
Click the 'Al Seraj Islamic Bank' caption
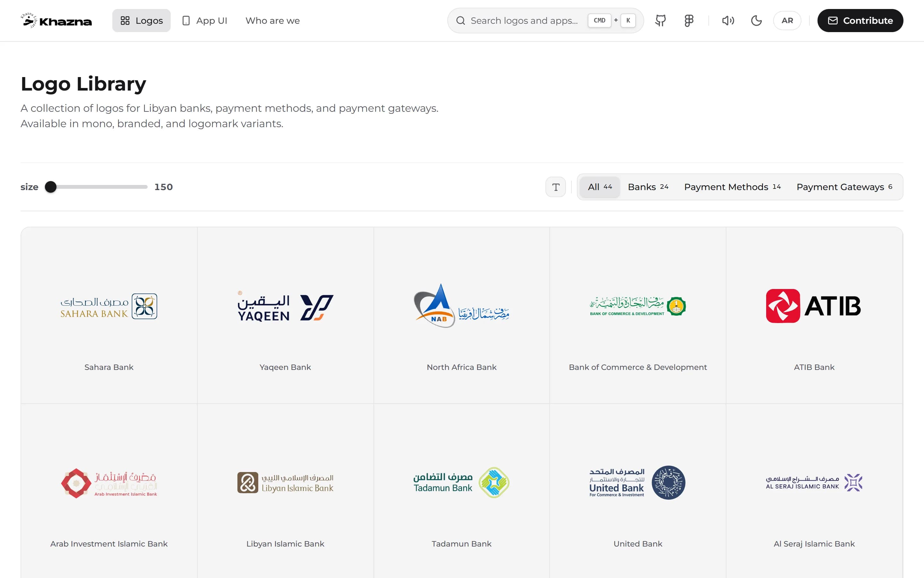pyautogui.click(x=814, y=544)
